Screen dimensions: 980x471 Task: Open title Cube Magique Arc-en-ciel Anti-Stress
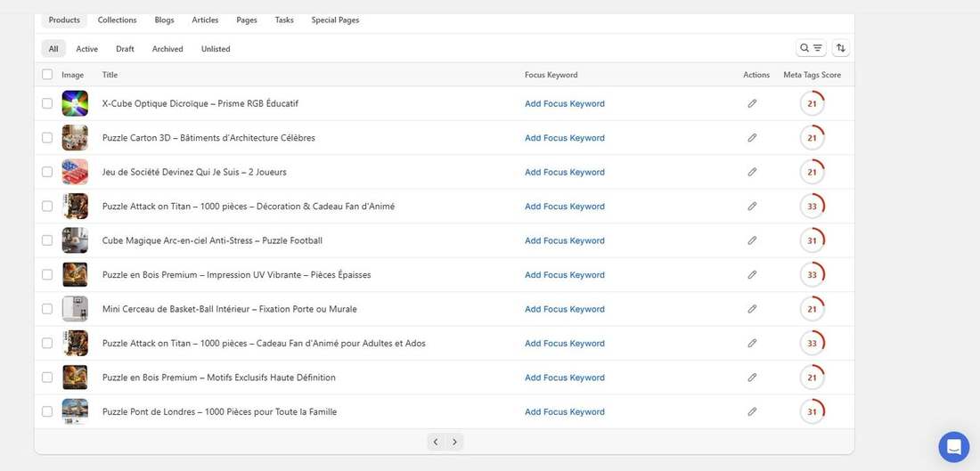point(213,240)
